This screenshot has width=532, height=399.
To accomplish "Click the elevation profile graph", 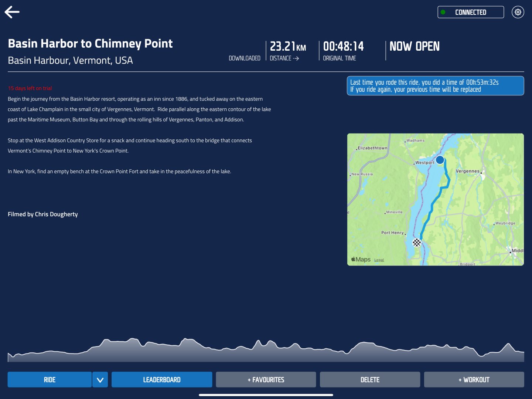I will coord(266,350).
